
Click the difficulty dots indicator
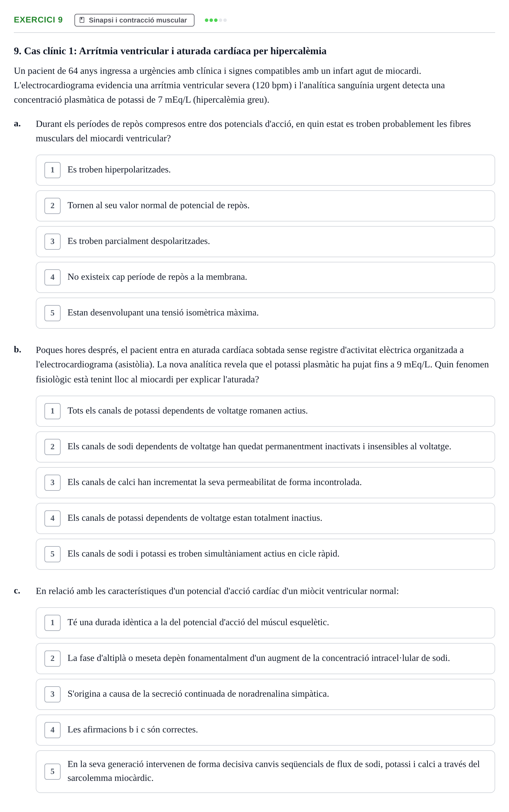pos(216,20)
